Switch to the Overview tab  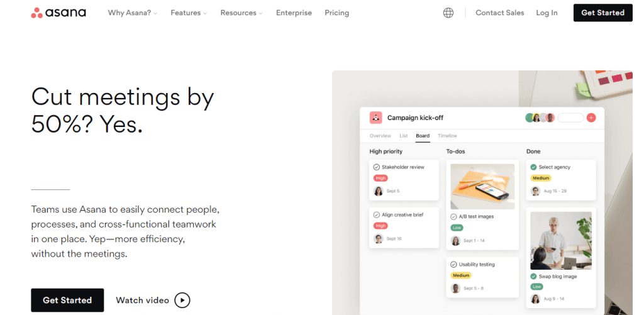tap(380, 136)
